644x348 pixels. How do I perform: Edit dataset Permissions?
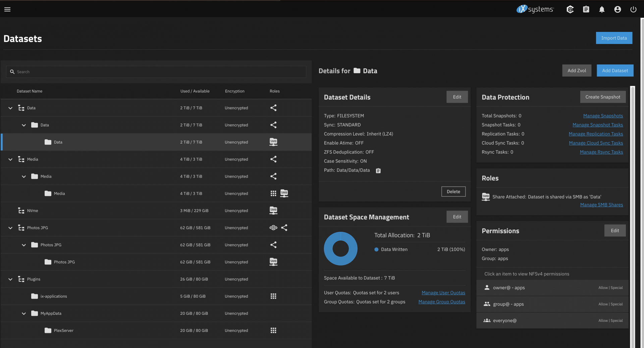615,231
